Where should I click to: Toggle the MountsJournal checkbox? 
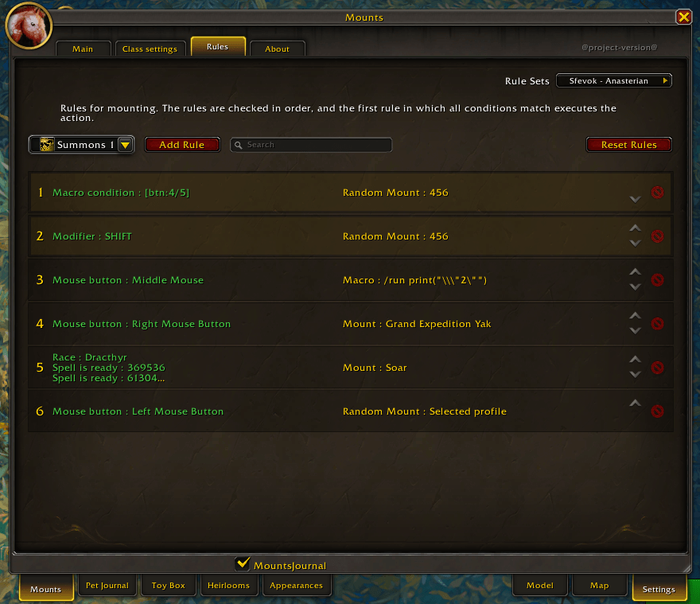pos(243,563)
